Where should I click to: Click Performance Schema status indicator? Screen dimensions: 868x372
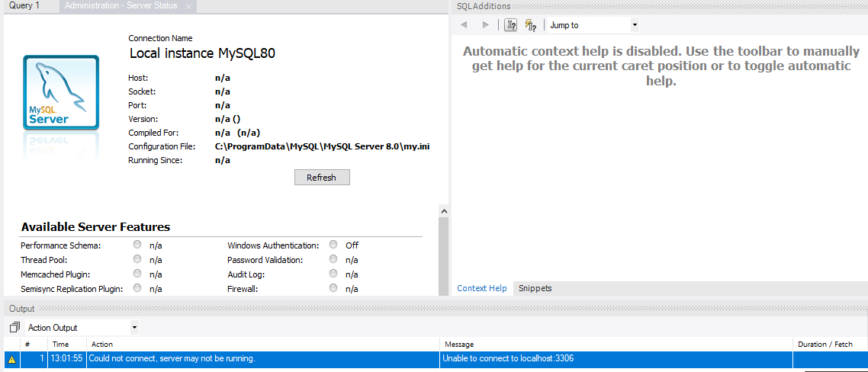click(x=137, y=245)
